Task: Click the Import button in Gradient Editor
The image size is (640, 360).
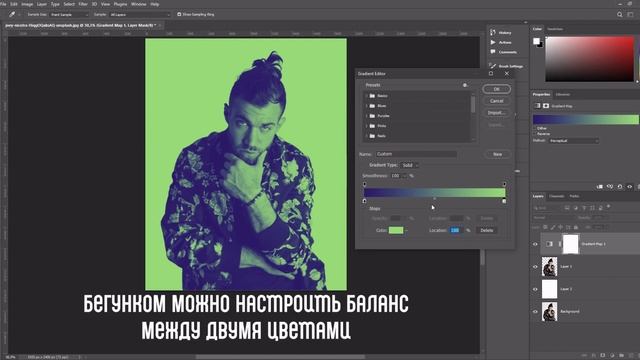Action: (x=496, y=113)
